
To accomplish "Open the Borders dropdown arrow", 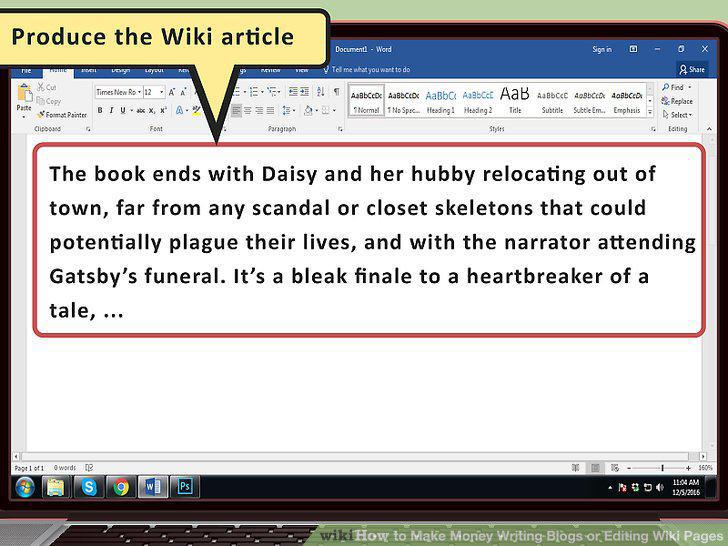I will [x=334, y=110].
